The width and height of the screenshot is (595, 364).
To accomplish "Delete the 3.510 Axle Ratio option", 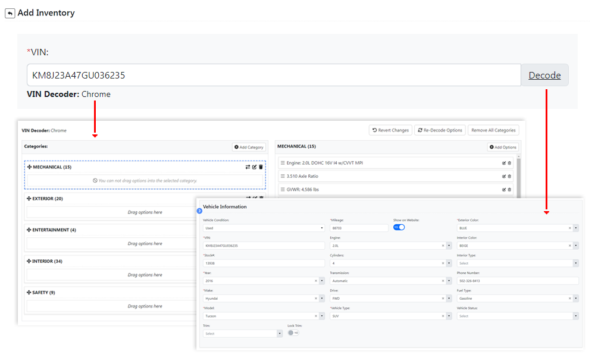I will point(509,176).
